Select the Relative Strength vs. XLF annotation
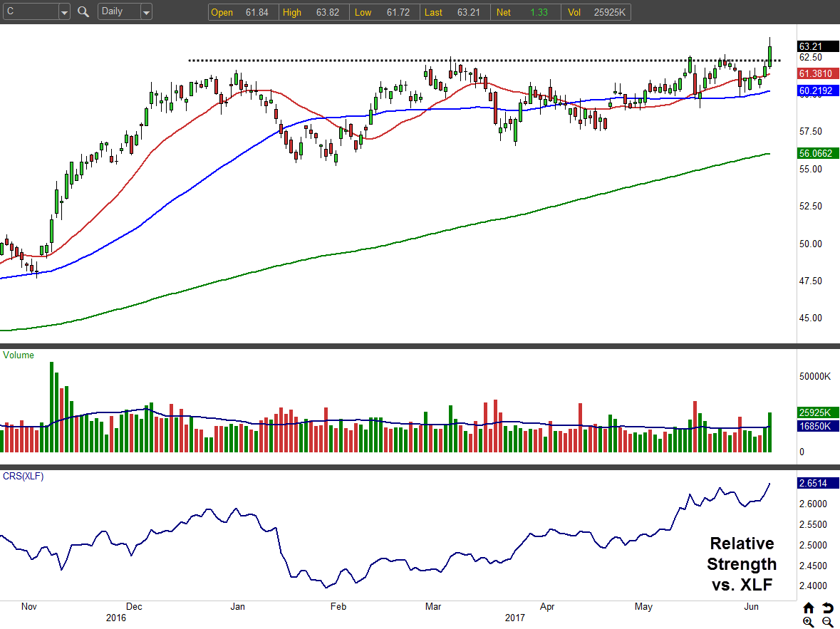The height and width of the screenshot is (629, 840). [x=742, y=564]
